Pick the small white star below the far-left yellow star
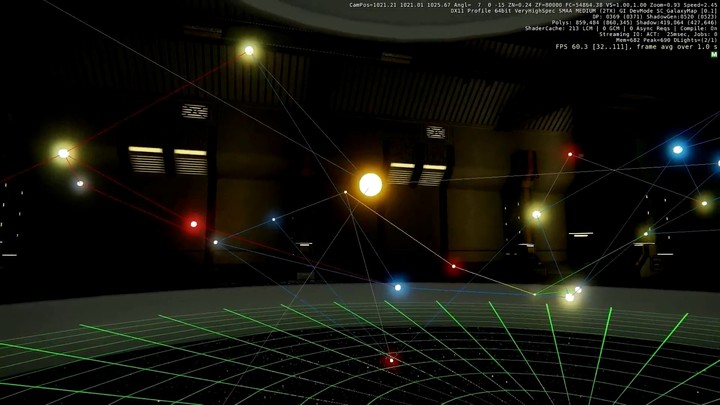The width and height of the screenshot is (720, 405). [80, 184]
